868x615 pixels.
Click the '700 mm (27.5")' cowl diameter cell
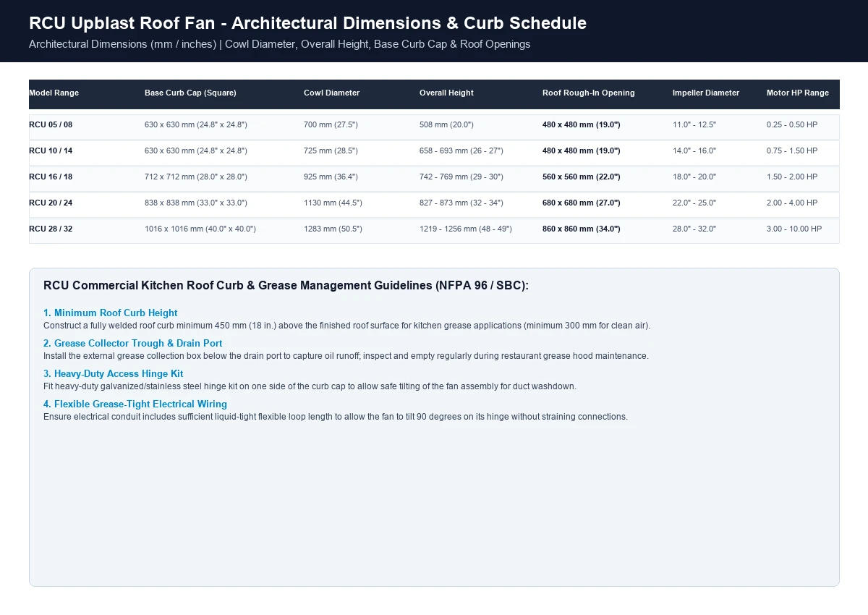pyautogui.click(x=331, y=124)
